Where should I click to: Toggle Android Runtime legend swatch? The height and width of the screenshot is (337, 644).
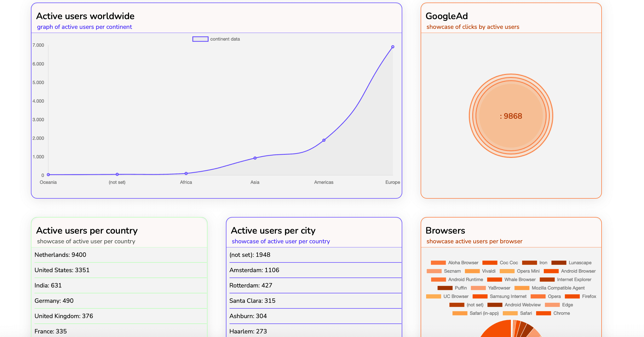438,280
